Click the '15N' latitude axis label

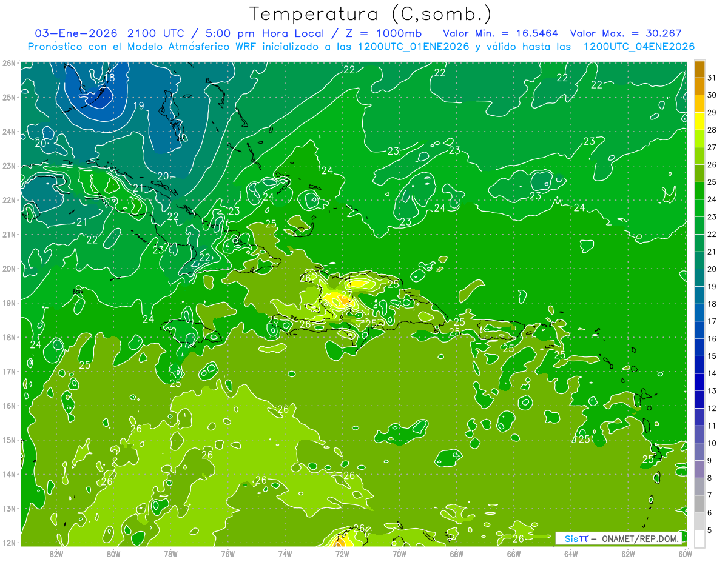8,440
